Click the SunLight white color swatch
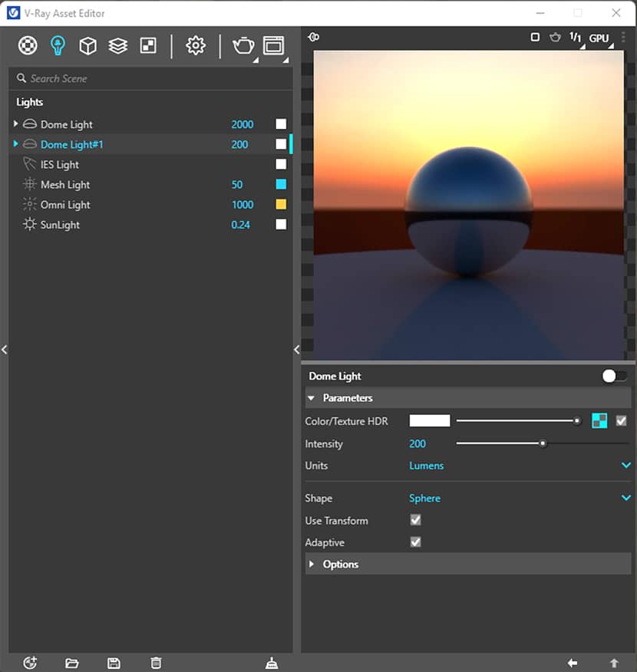The height and width of the screenshot is (672, 637). pos(281,225)
